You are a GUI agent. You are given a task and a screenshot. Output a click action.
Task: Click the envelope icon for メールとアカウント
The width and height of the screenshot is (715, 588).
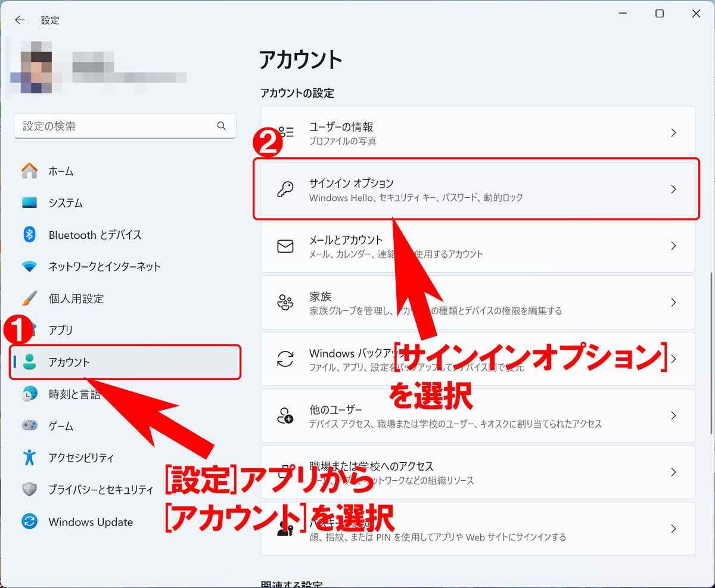coord(285,246)
